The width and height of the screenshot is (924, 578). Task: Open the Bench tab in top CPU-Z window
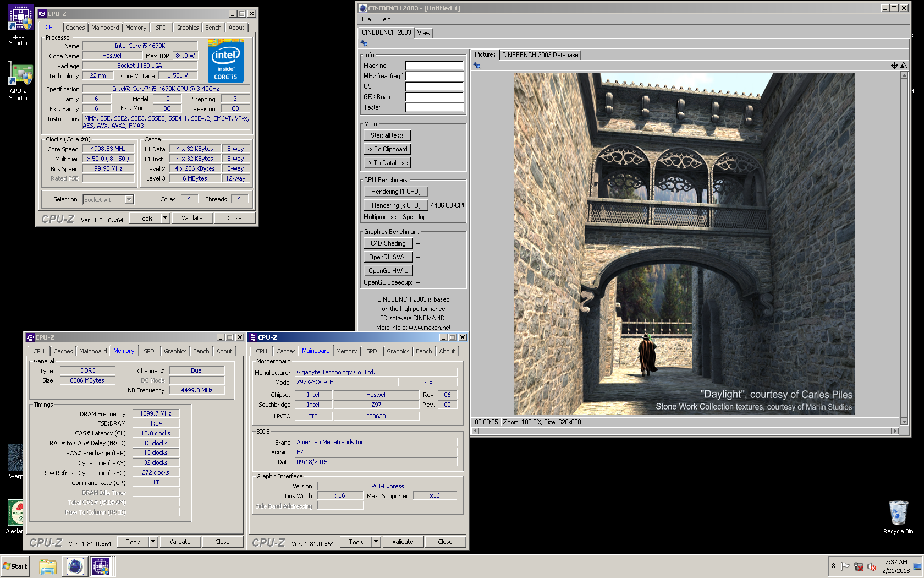[213, 28]
